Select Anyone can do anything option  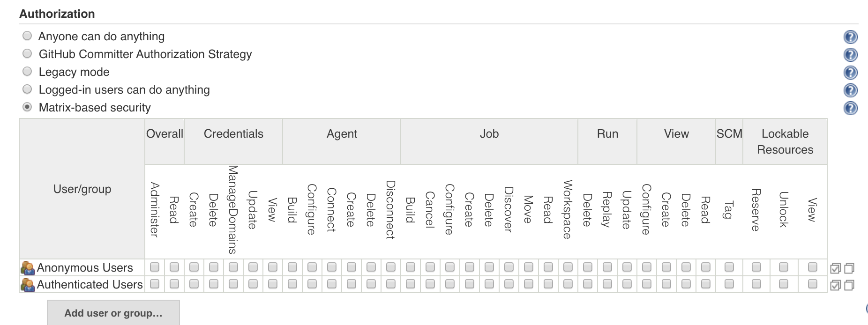point(27,36)
